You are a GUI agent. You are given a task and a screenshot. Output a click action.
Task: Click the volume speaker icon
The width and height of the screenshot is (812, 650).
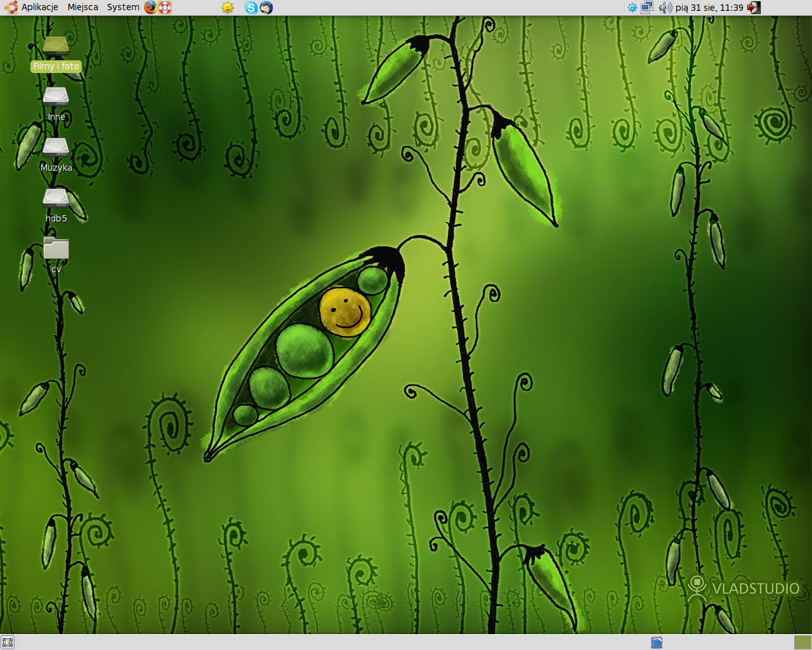click(x=665, y=8)
